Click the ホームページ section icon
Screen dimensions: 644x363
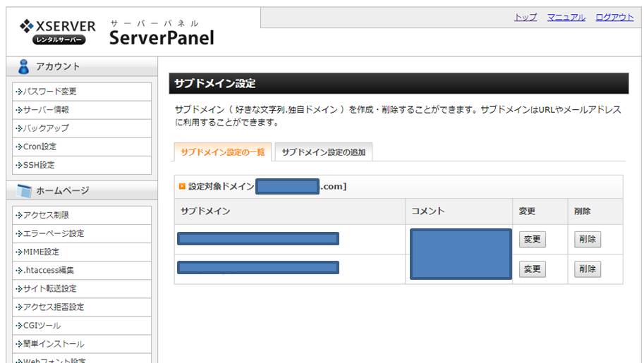(x=24, y=191)
